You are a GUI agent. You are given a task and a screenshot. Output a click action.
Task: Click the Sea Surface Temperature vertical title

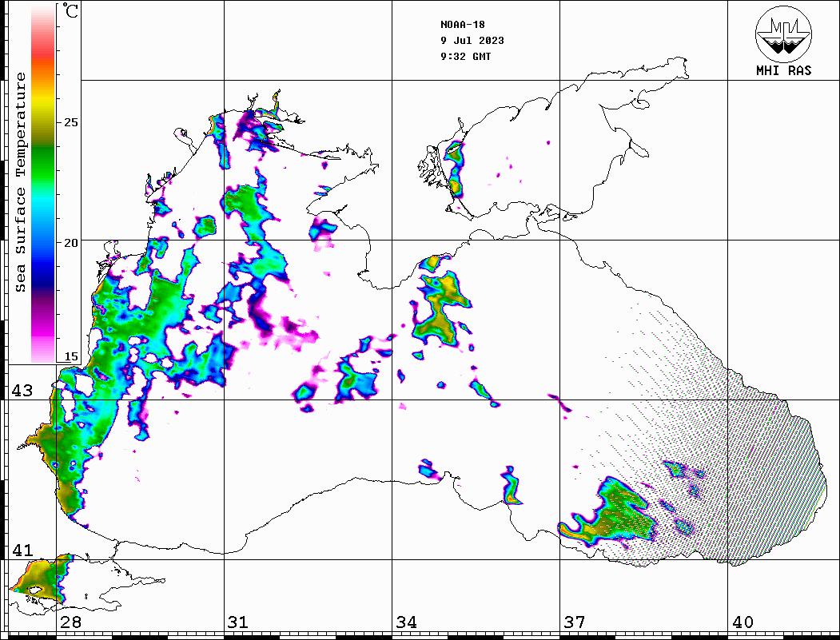coord(20,183)
